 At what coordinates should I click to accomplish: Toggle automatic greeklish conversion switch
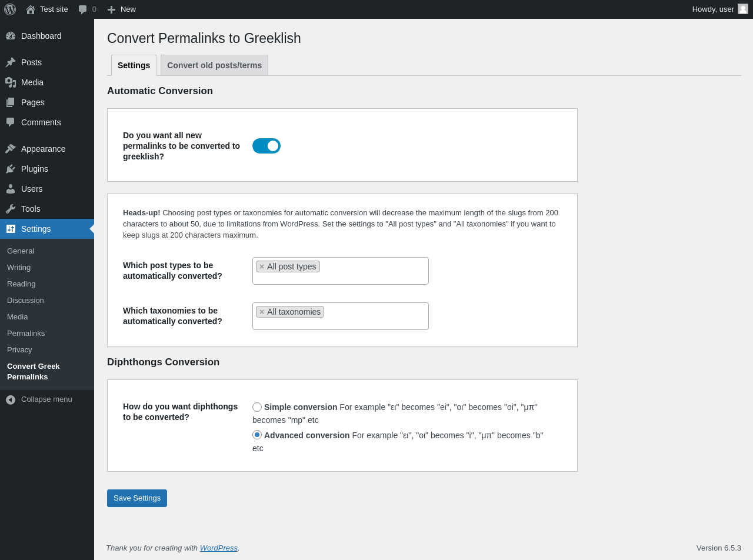[x=266, y=146]
